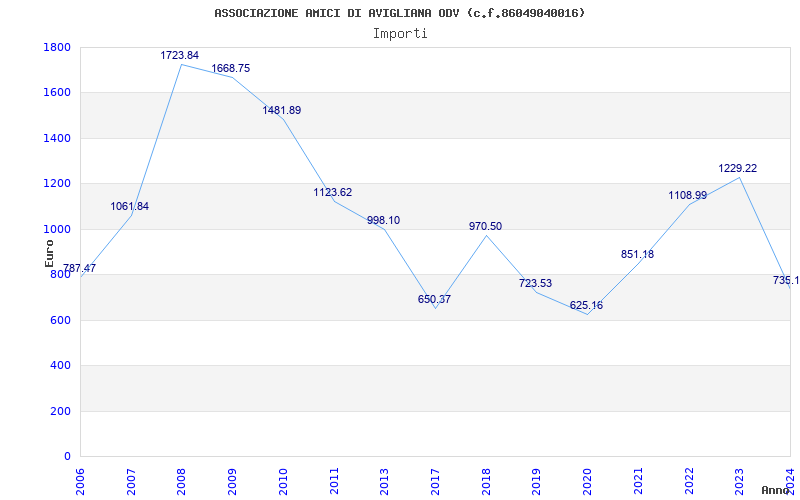
Task: Click the 998.10 data label
Action: [x=383, y=221]
